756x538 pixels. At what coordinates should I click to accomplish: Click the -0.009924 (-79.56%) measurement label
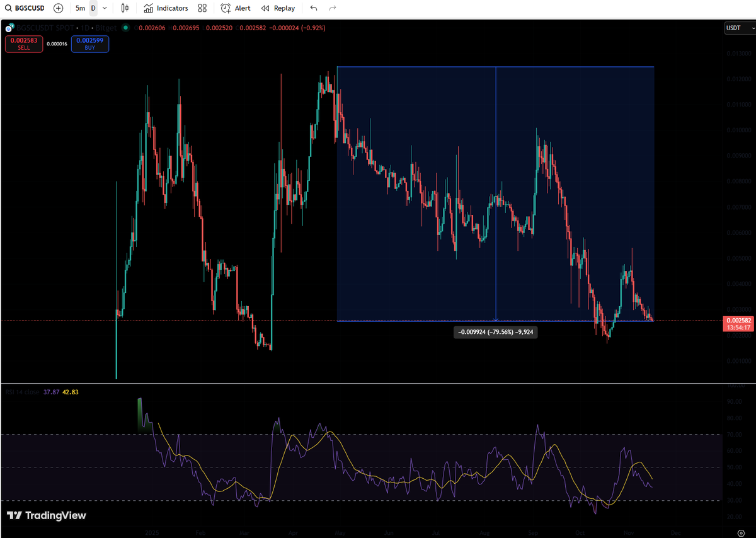(496, 332)
